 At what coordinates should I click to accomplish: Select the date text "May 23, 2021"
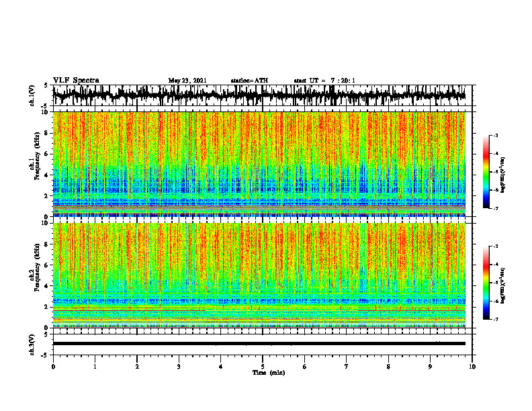pyautogui.click(x=187, y=81)
